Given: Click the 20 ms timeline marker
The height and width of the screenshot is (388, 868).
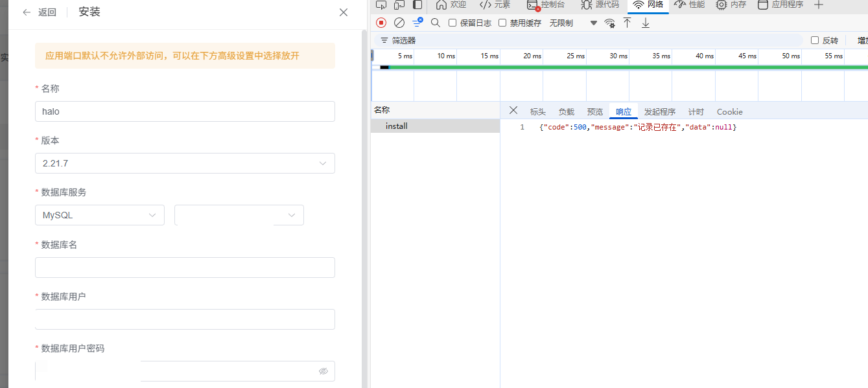Looking at the screenshot, I should [532, 56].
